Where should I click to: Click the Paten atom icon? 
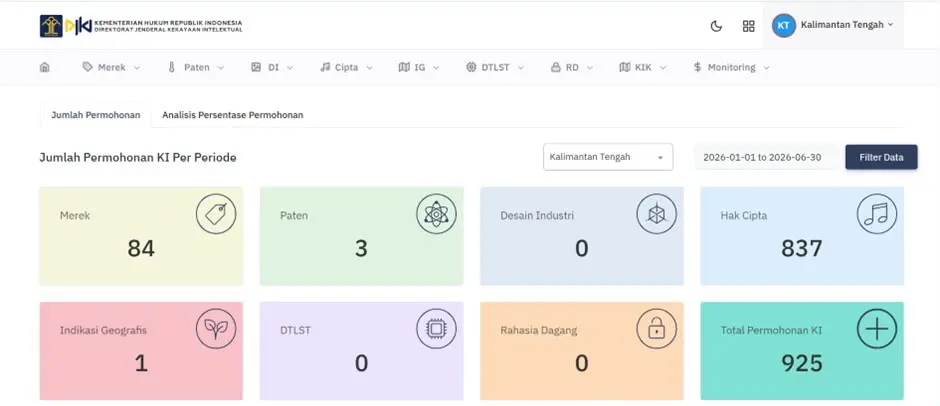[x=436, y=213]
